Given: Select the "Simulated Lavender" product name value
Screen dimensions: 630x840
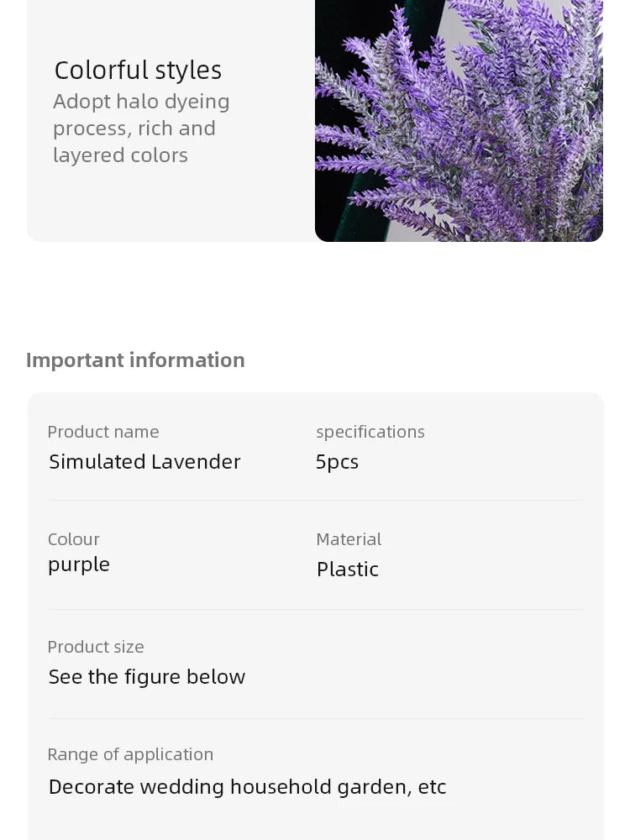Looking at the screenshot, I should point(144,461).
